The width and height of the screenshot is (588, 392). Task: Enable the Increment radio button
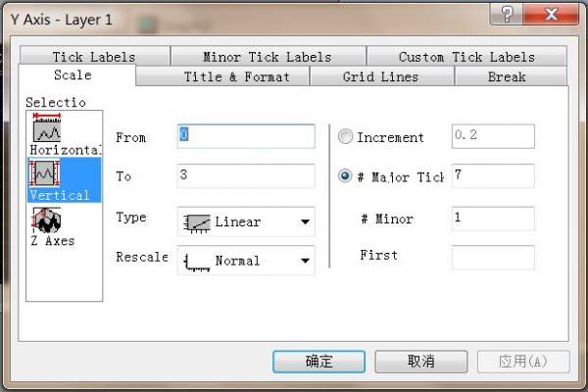345,137
